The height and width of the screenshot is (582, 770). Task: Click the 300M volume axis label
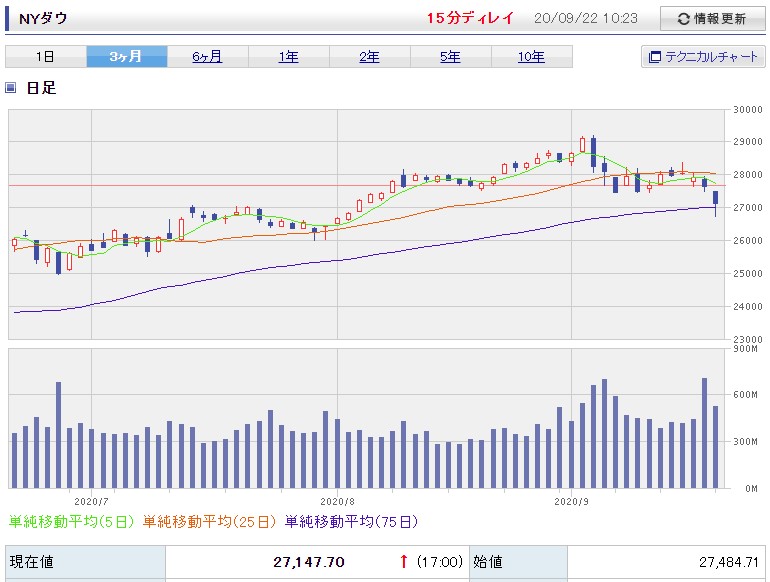click(x=745, y=442)
